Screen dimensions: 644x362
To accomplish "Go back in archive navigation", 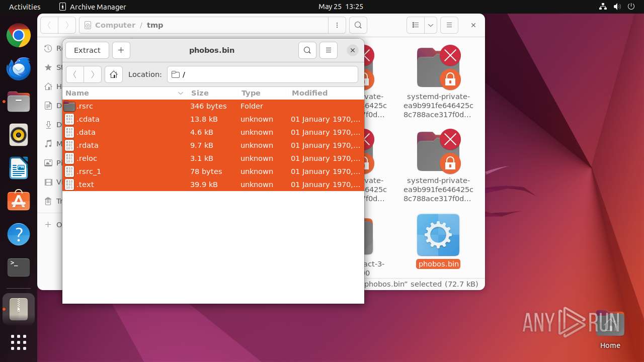I will pos(74,74).
